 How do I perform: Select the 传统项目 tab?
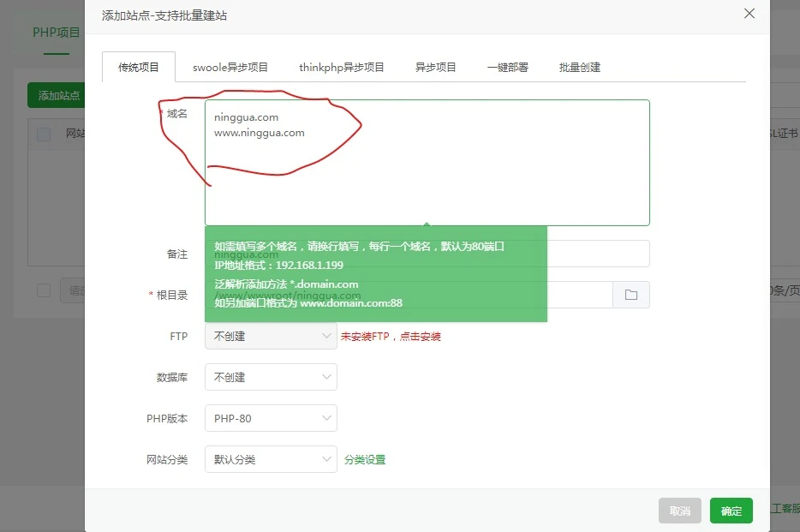click(139, 68)
